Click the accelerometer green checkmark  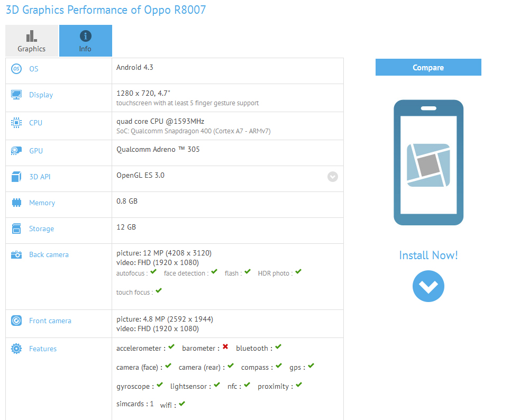click(x=171, y=346)
